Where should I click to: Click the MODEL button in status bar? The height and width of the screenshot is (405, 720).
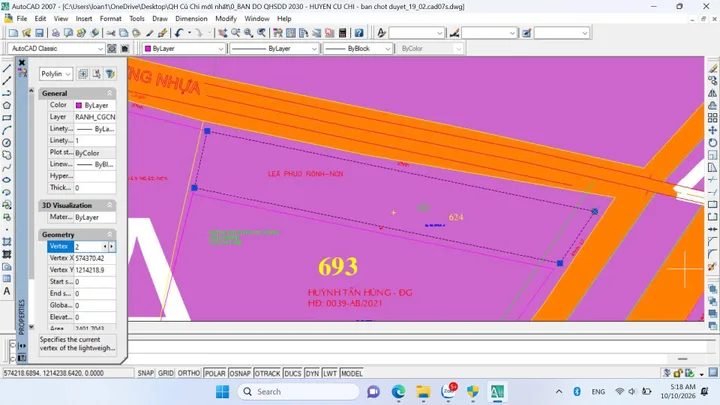[x=352, y=373]
